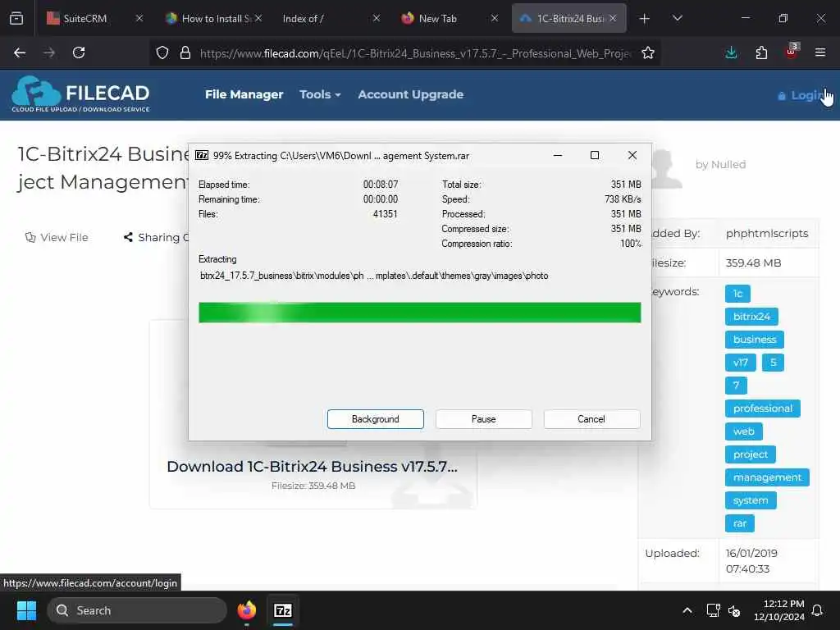Click the 'bitrix24' keyword tag
Image resolution: width=840 pixels, height=630 pixels.
click(x=751, y=317)
